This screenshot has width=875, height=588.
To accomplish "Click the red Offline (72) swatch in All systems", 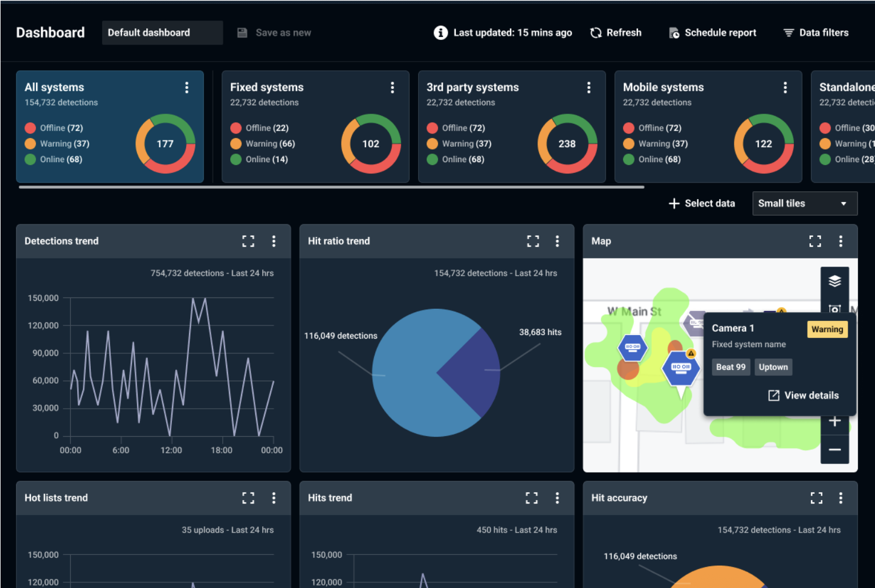I will (30, 128).
